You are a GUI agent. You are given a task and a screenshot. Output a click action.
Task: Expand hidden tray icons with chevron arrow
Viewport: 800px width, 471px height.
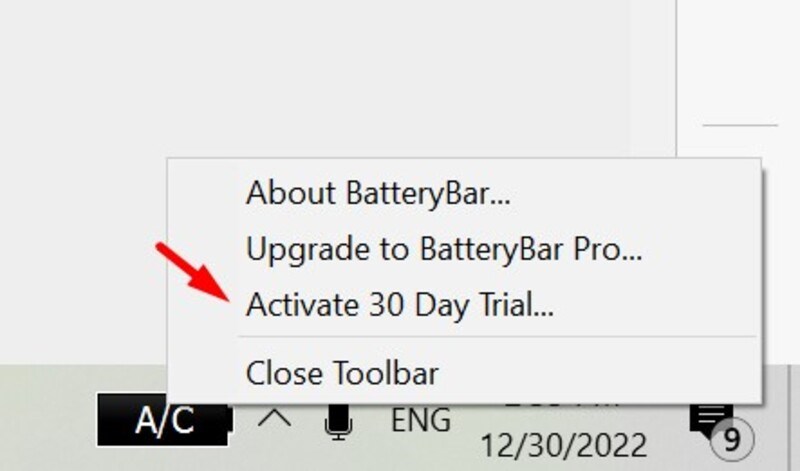pyautogui.click(x=274, y=419)
